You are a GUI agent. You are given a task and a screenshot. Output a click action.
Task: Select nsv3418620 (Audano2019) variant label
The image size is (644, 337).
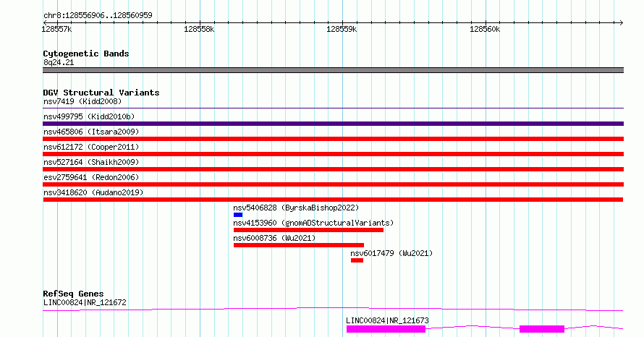[x=93, y=192]
